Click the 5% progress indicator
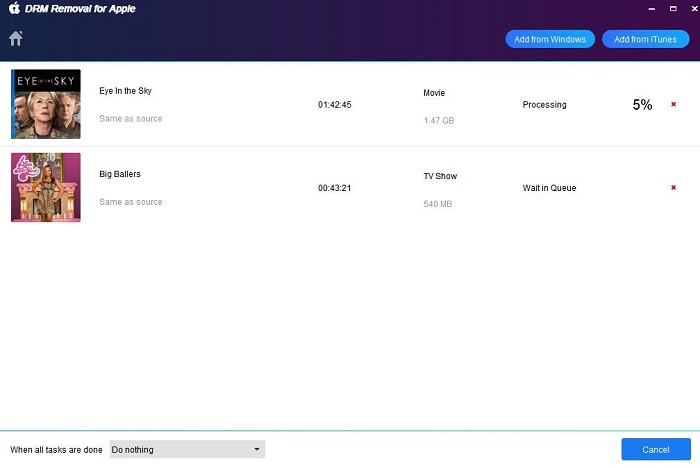 [642, 104]
